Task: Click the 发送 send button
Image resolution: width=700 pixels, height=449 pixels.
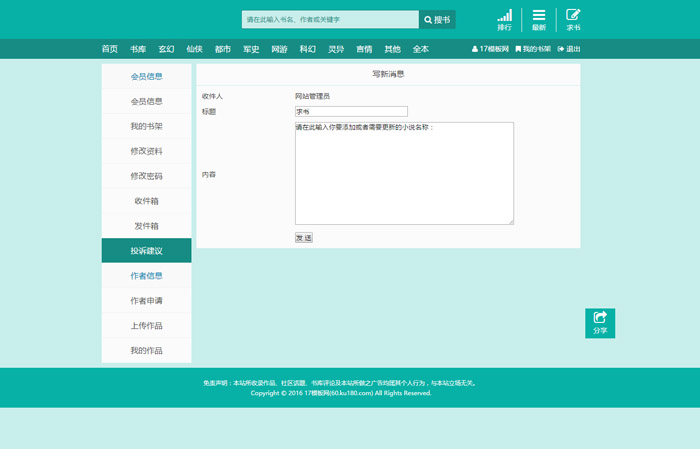Action: click(x=304, y=238)
